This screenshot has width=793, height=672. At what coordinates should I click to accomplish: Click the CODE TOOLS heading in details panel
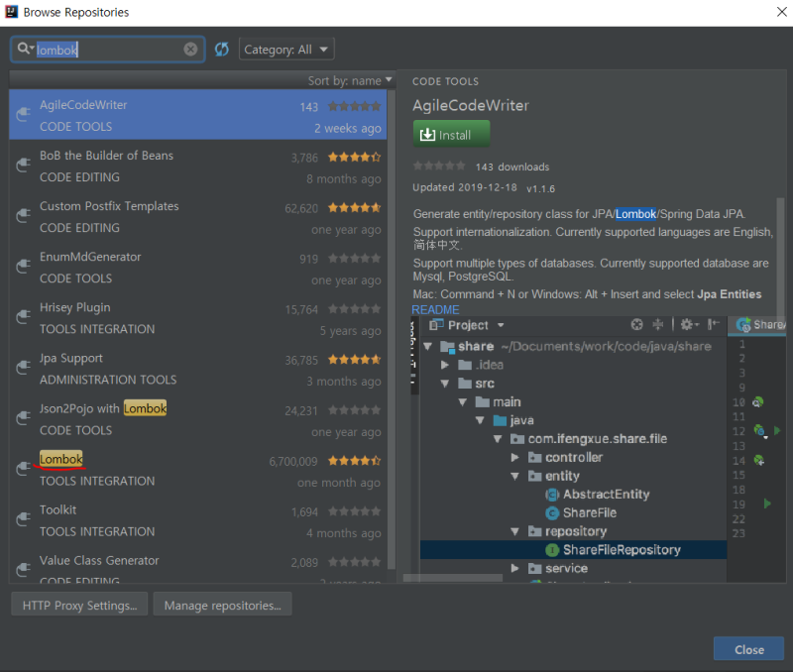point(445,81)
